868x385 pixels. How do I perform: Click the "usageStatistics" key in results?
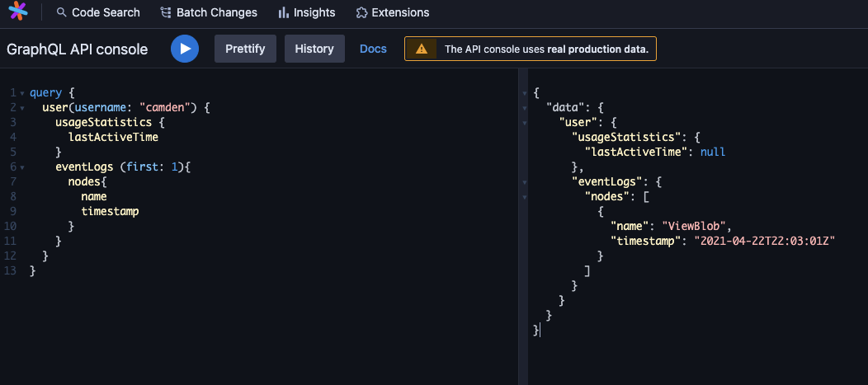click(x=625, y=137)
